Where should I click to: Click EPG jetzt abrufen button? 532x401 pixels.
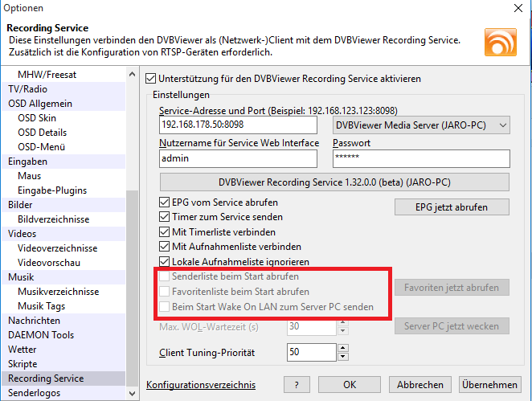[452, 207]
